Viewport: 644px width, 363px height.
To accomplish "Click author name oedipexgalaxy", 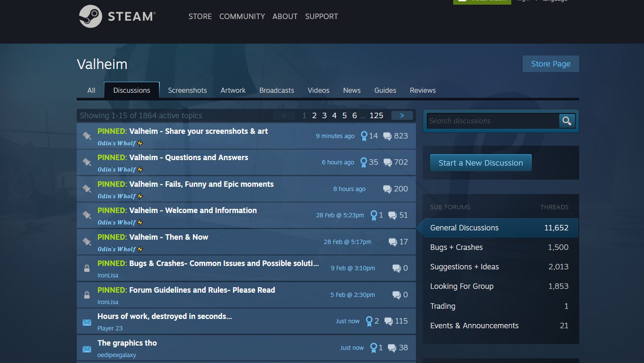I will (x=117, y=355).
